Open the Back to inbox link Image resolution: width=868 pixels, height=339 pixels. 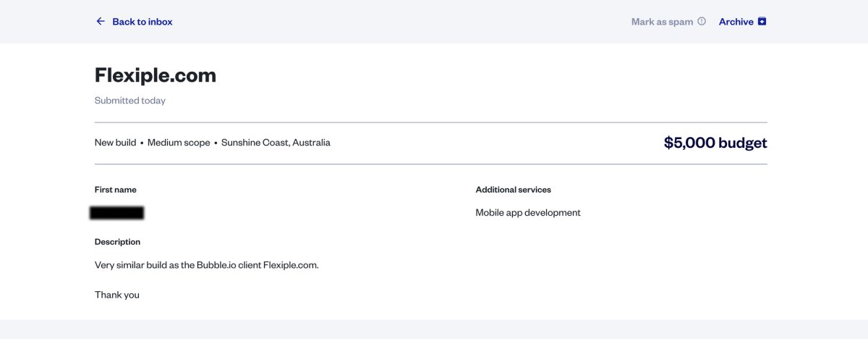coord(142,22)
